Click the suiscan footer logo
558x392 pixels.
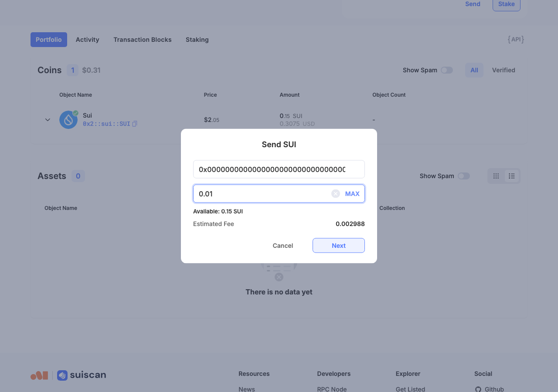[x=82, y=375]
